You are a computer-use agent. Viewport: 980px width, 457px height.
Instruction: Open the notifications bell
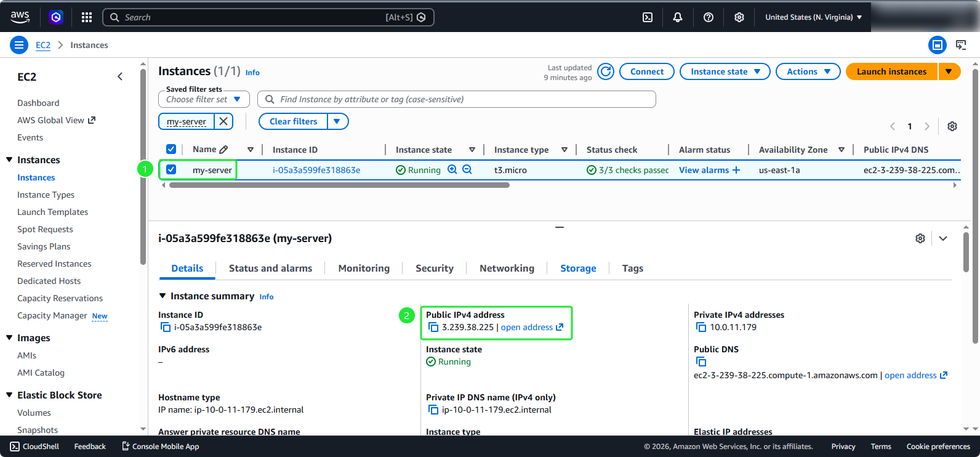[x=678, y=17]
